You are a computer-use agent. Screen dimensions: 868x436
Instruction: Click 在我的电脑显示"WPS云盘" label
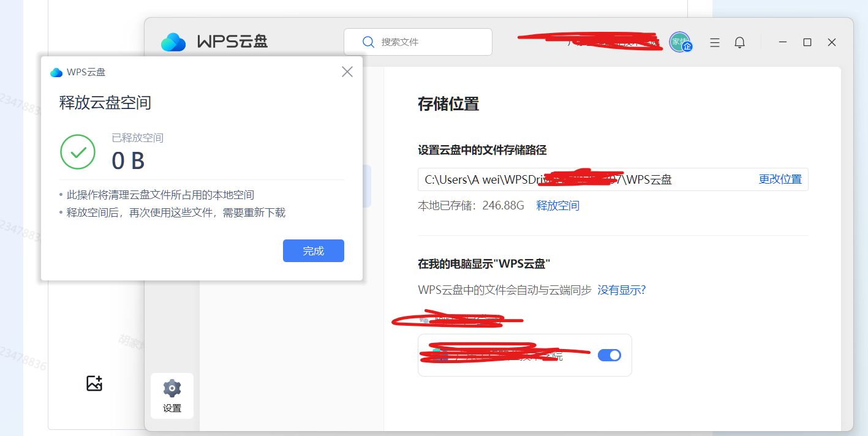tap(484, 264)
